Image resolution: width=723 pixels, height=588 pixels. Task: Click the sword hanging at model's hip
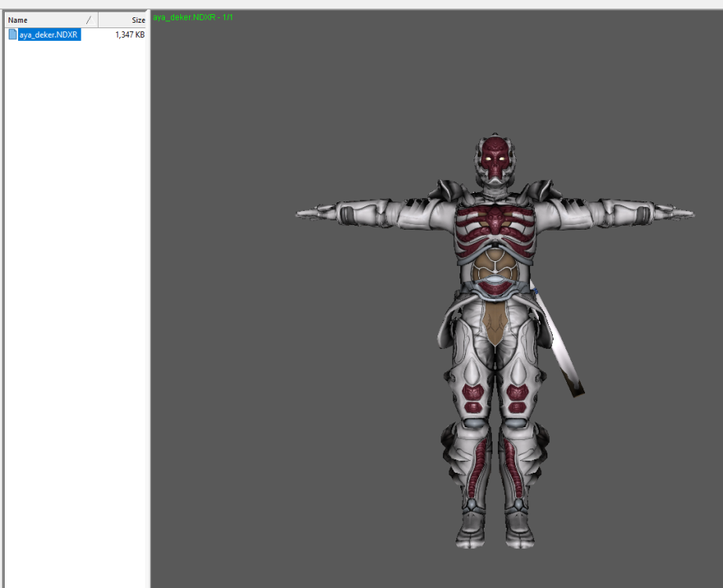[563, 349]
